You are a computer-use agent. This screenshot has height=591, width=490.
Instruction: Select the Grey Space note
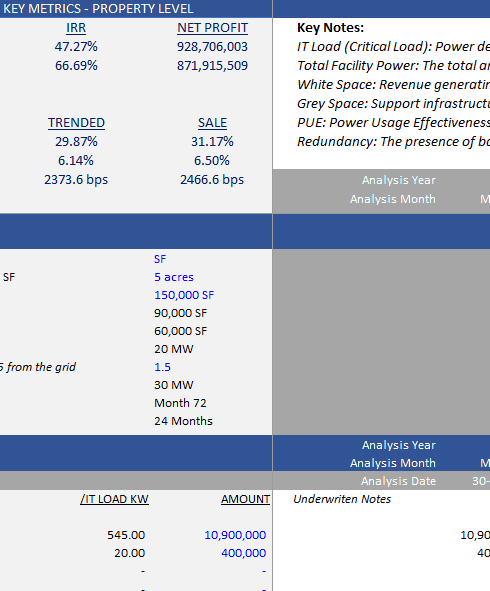tap(393, 104)
